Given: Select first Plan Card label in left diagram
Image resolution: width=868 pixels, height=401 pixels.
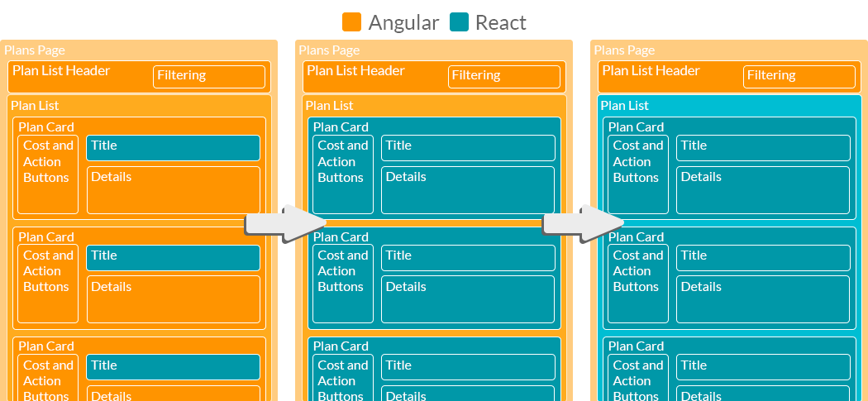Looking at the screenshot, I should (x=46, y=127).
